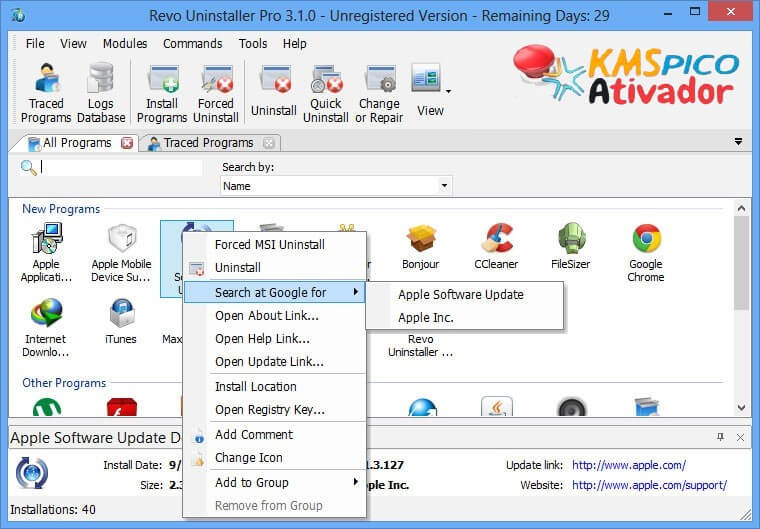The image size is (760, 529).
Task: Open the apple.com update link
Action: coord(629,465)
